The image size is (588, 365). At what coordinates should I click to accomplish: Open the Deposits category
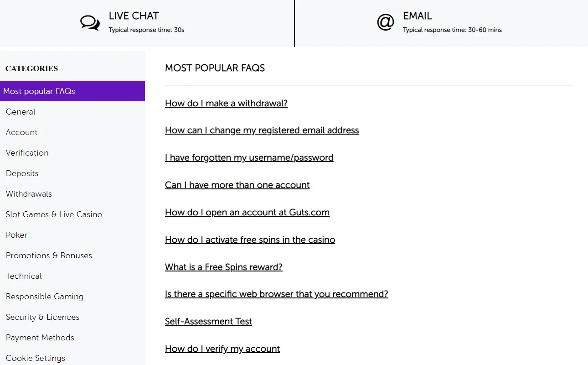tap(22, 173)
